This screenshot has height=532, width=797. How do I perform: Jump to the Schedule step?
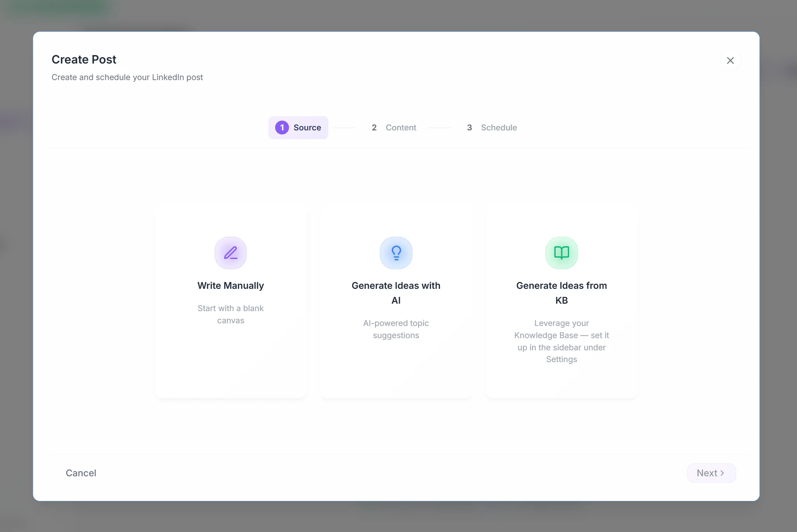coord(499,128)
